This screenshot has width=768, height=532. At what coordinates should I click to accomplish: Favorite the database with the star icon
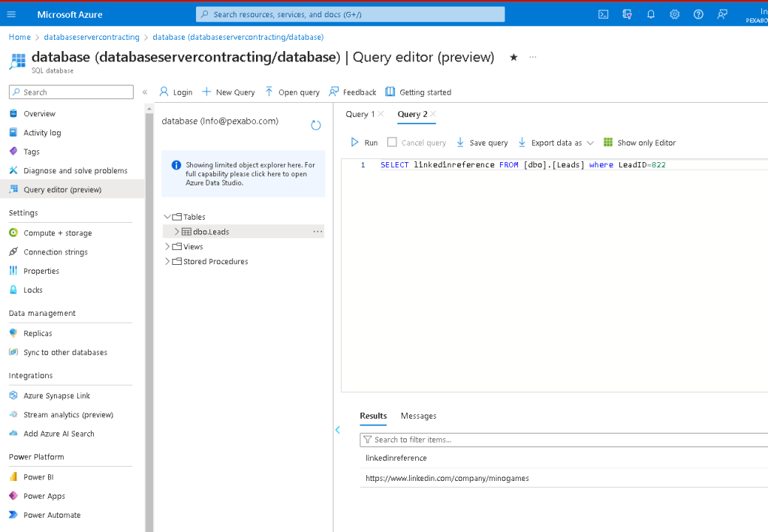pos(514,57)
